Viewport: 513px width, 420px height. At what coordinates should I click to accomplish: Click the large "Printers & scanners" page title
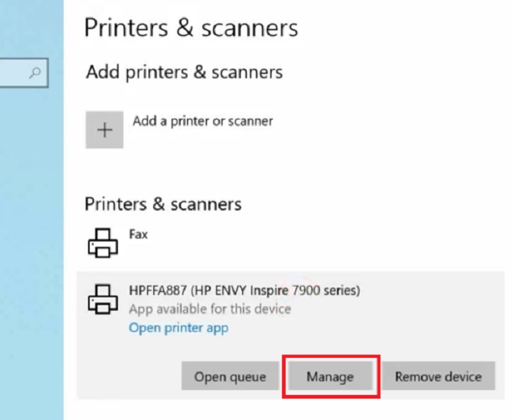(191, 28)
